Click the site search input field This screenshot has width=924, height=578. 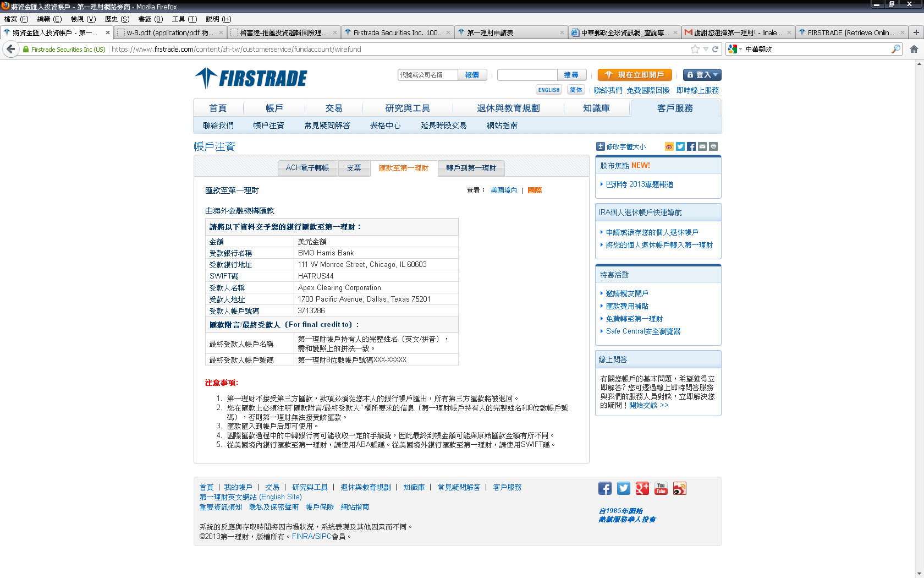[x=527, y=75]
